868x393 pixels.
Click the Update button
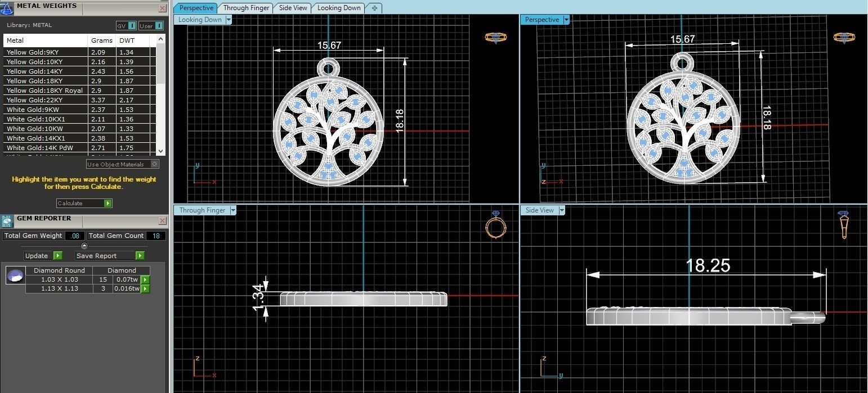43,256
